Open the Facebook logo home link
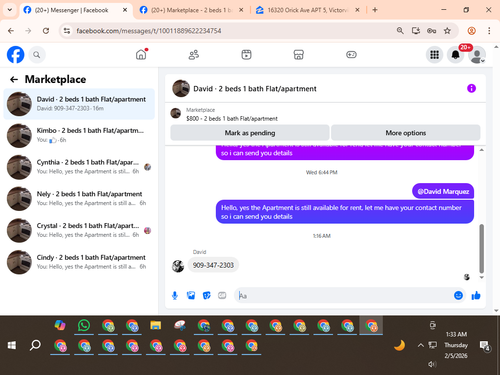The height and width of the screenshot is (375, 500). pyautogui.click(x=16, y=55)
